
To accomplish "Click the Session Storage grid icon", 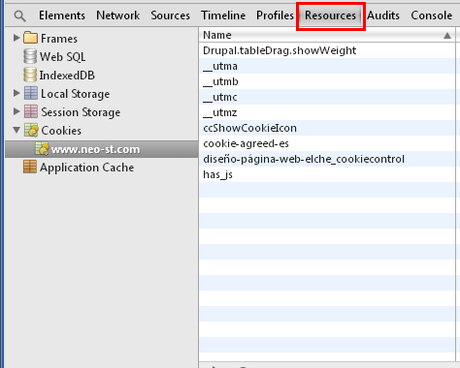I will click(x=31, y=111).
